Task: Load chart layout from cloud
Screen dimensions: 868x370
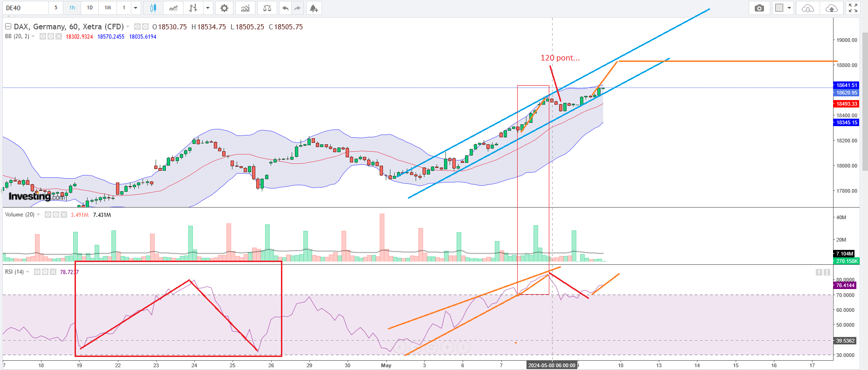Action: point(807,8)
